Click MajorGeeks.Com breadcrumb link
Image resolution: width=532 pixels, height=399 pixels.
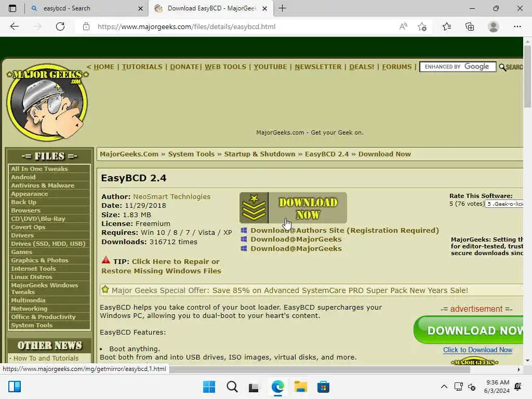pyautogui.click(x=129, y=154)
